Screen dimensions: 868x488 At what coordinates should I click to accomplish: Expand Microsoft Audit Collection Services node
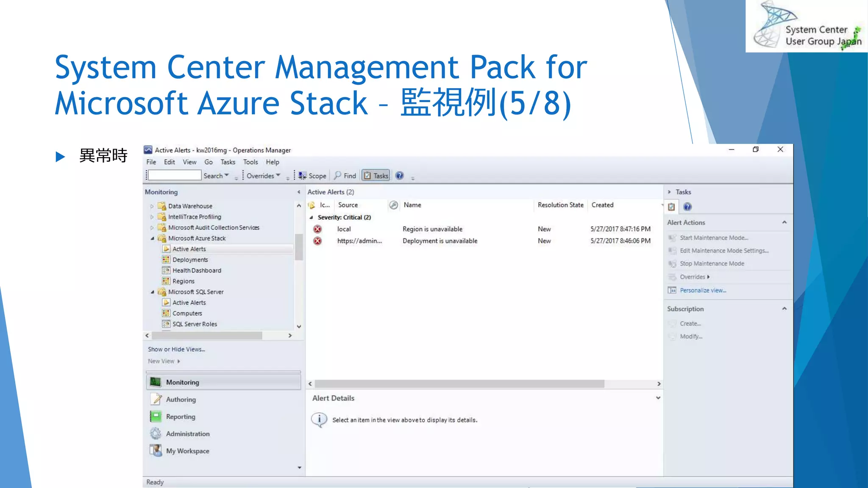click(152, 227)
